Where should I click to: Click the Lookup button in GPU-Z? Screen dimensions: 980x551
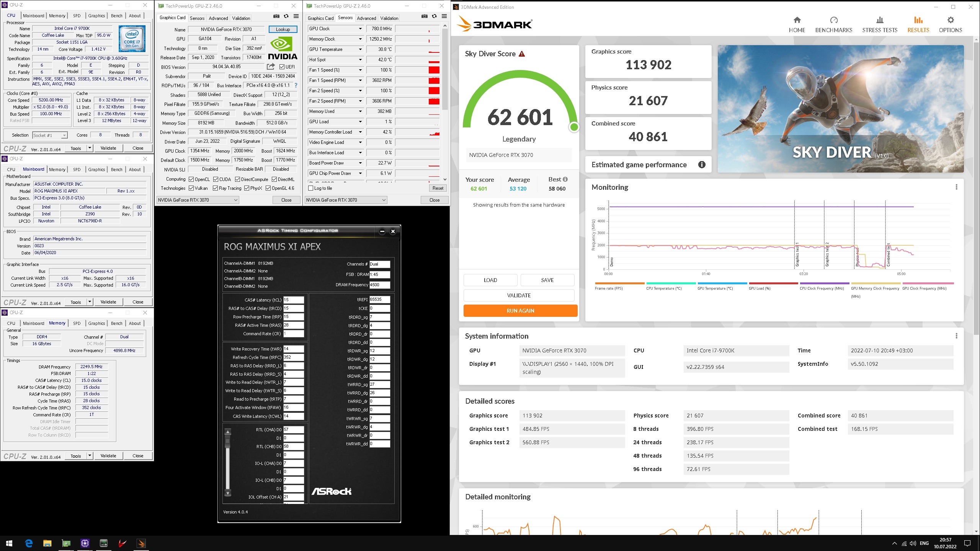coord(283,29)
